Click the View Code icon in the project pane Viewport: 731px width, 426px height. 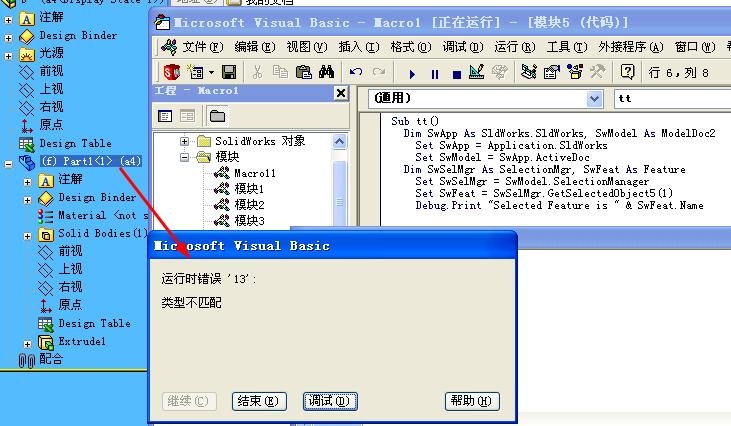tap(165, 116)
